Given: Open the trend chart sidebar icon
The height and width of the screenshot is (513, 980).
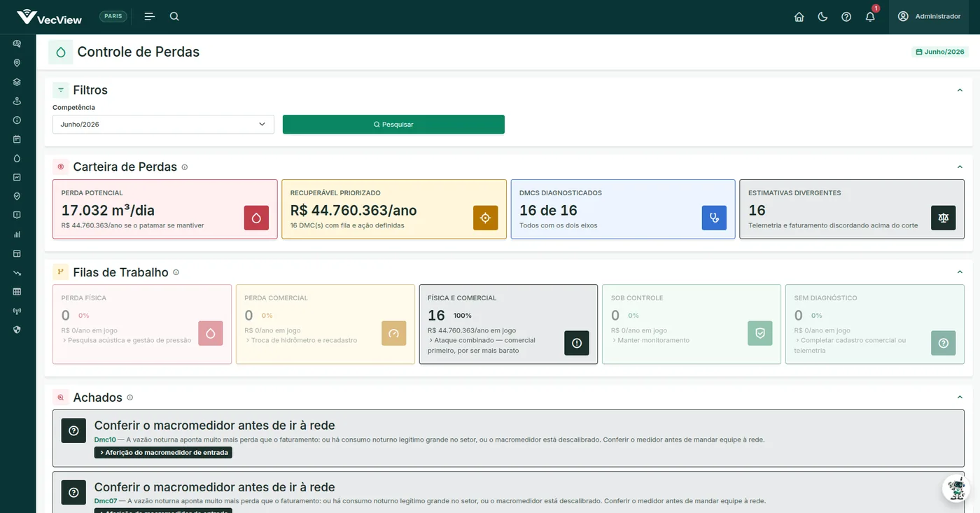Looking at the screenshot, I should point(17,177).
